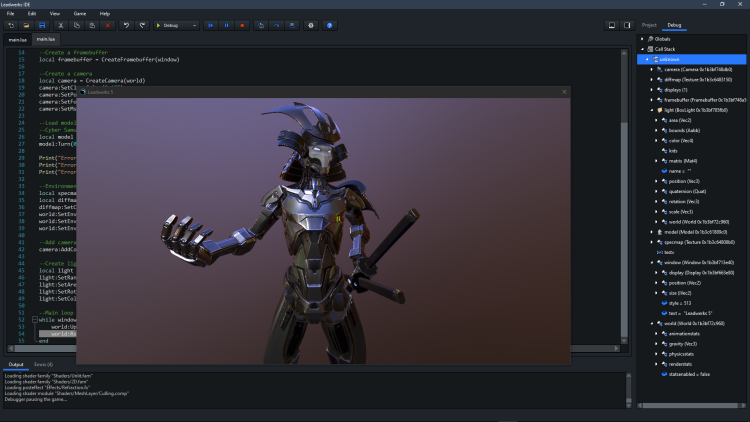Viewport: 750px width, 422px height.
Task: Switch to the Errors tab
Action: [x=43, y=365]
